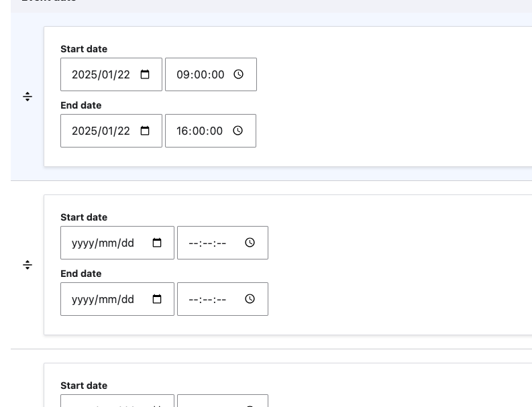Focus the 16:00:00 end time field

tap(199, 131)
